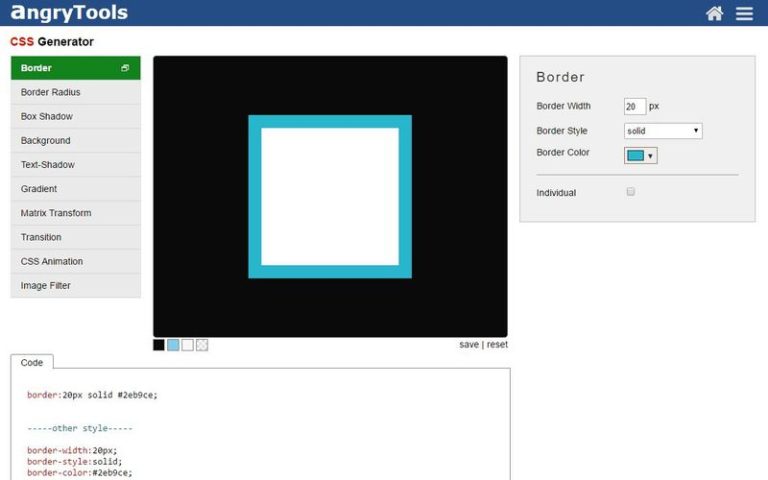The width and height of the screenshot is (768, 480).
Task: Open the Border Style dropdown
Action: click(x=663, y=131)
